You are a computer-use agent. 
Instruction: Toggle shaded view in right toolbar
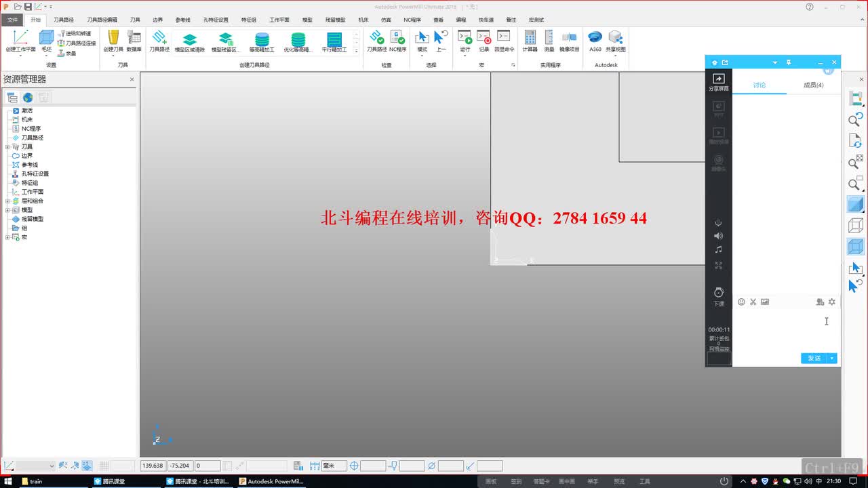[856, 204]
